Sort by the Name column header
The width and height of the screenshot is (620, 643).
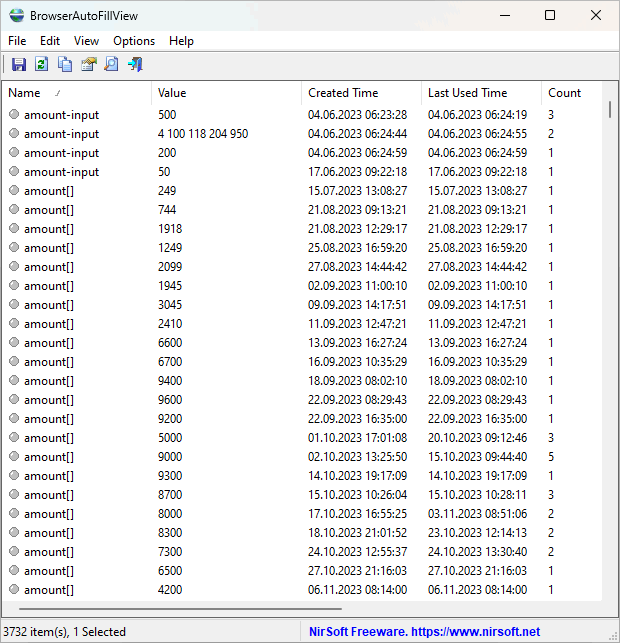pyautogui.click(x=77, y=93)
